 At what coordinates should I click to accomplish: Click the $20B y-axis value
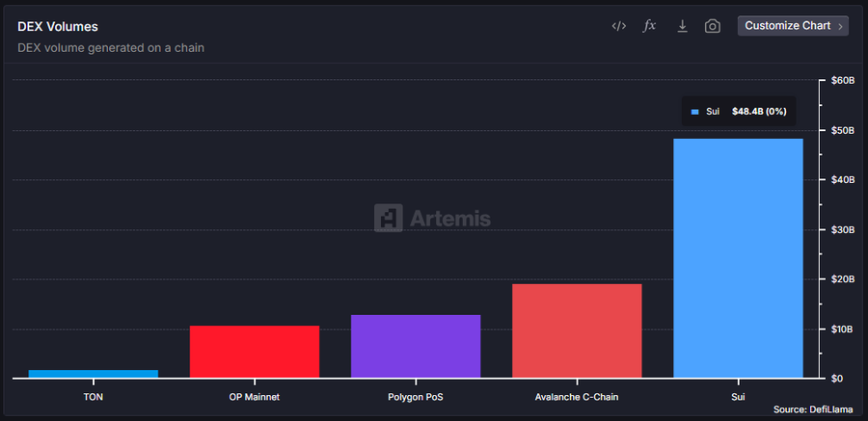tap(843, 279)
